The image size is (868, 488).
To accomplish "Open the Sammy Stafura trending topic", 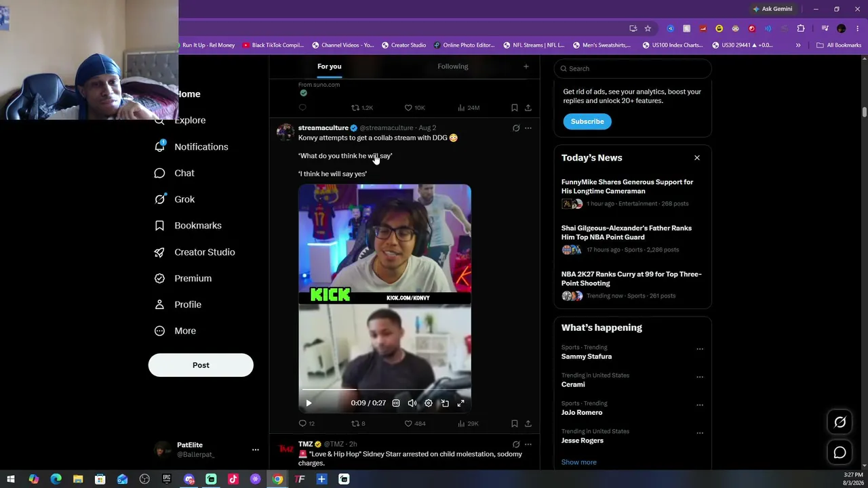I will pos(587,357).
